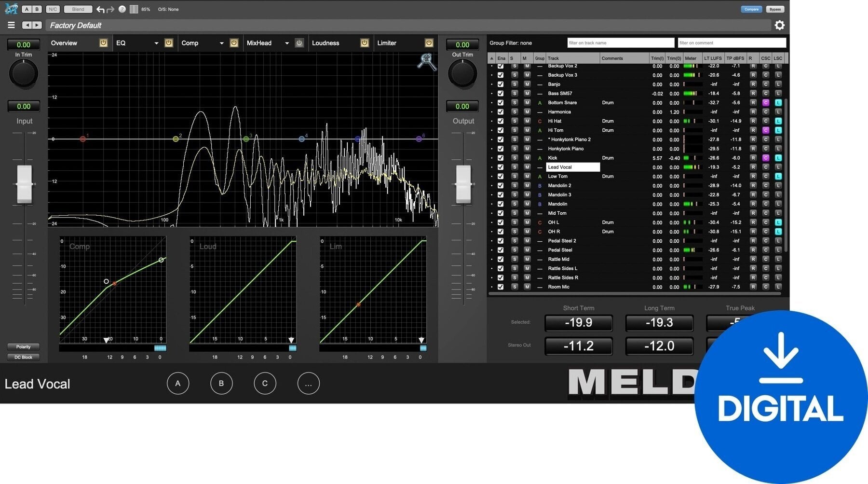Viewport: 868px width, 484px height.
Task: Open the Group Filter: none selector
Action: (511, 43)
